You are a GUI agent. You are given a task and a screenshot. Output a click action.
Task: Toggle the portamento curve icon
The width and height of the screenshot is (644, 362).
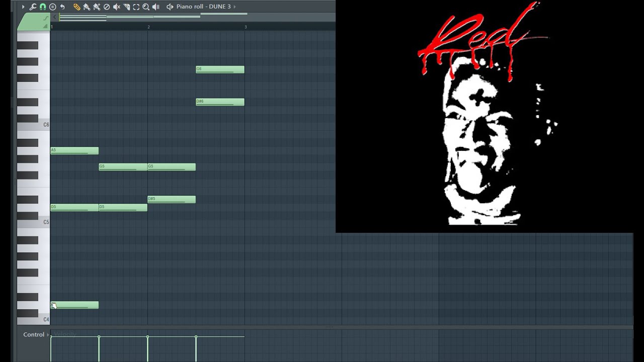pos(46,18)
